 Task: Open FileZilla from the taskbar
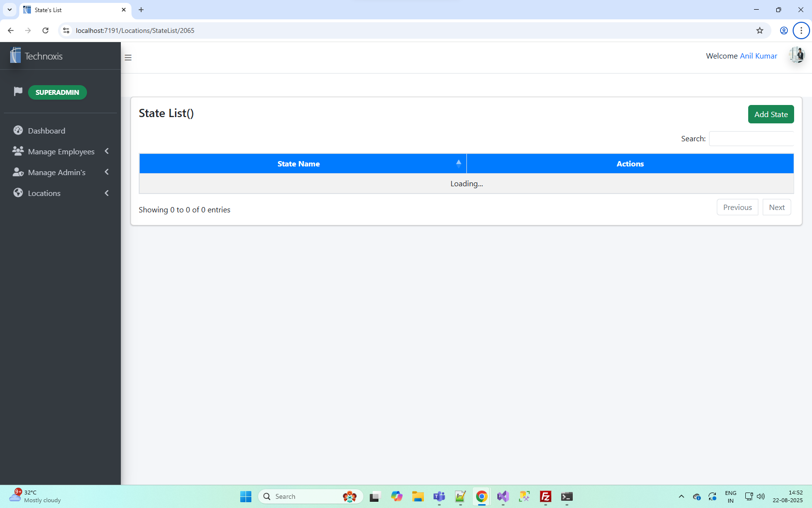[x=546, y=497]
